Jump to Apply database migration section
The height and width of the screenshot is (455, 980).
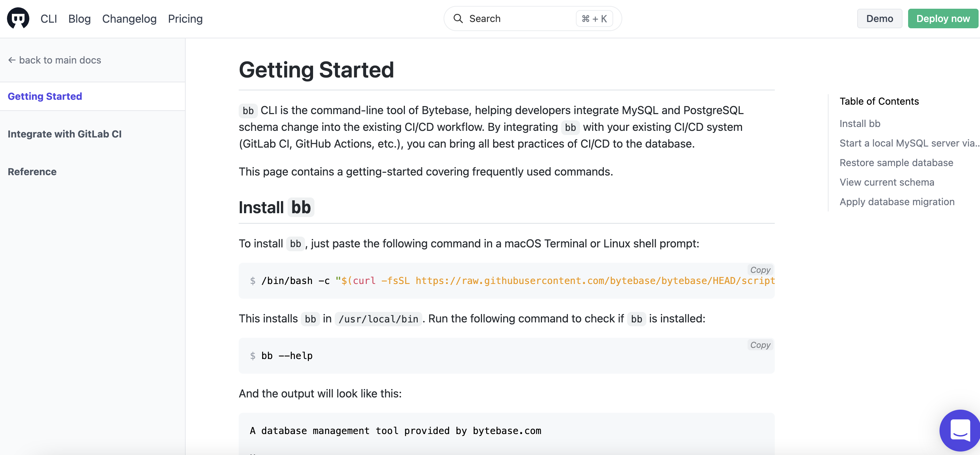pyautogui.click(x=897, y=202)
